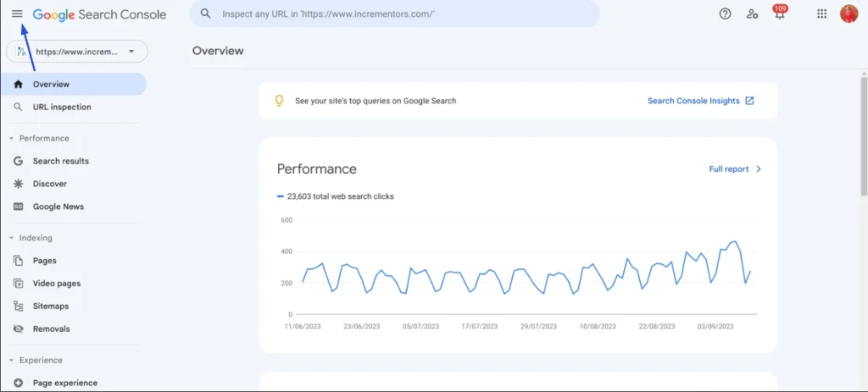
Task: Click the home icon beside Overview
Action: pos(19,85)
